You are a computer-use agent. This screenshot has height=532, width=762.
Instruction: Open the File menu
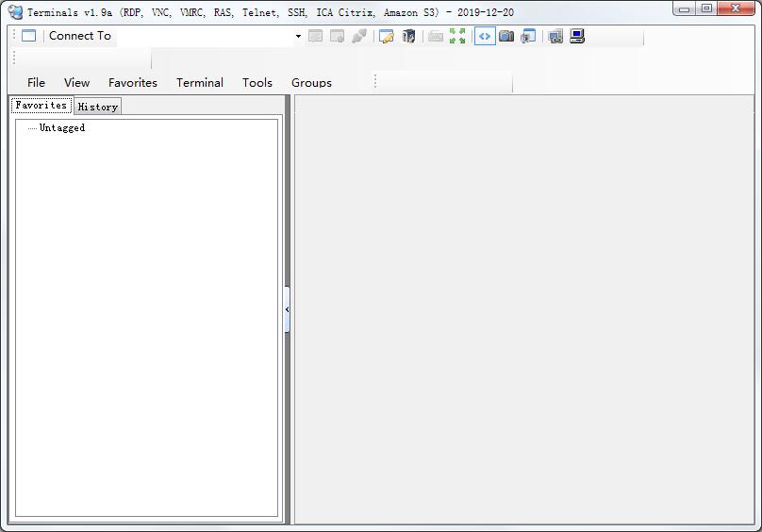[x=36, y=83]
